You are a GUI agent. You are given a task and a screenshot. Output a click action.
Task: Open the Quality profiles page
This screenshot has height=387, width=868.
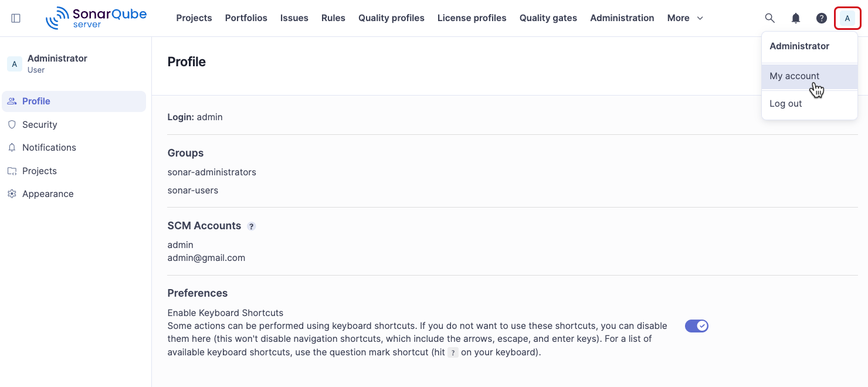tap(391, 18)
